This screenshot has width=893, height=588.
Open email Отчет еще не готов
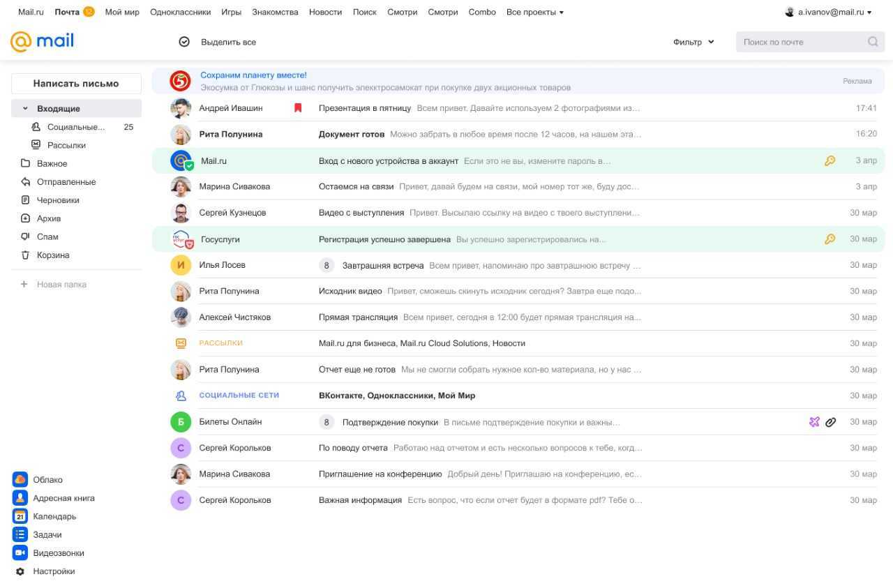(x=519, y=370)
